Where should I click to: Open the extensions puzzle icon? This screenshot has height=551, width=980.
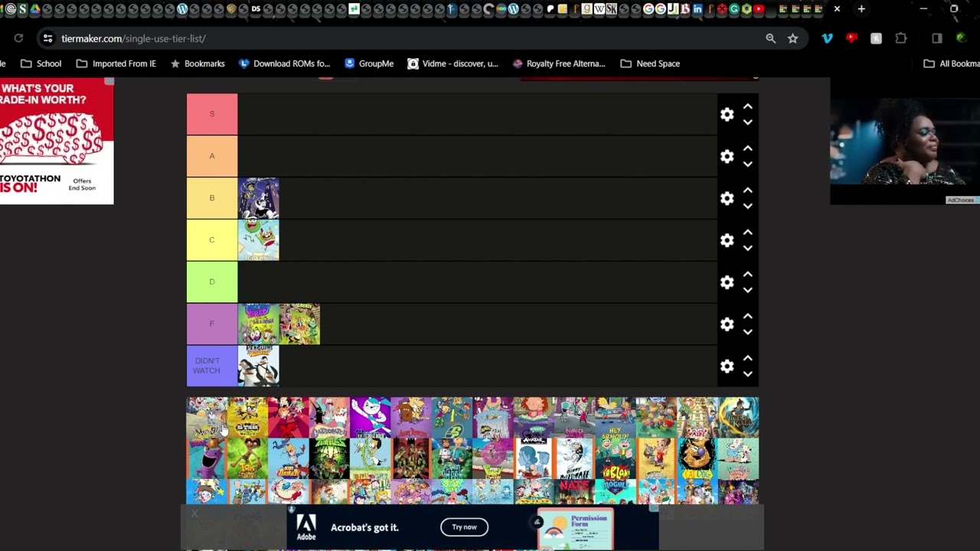tap(901, 38)
